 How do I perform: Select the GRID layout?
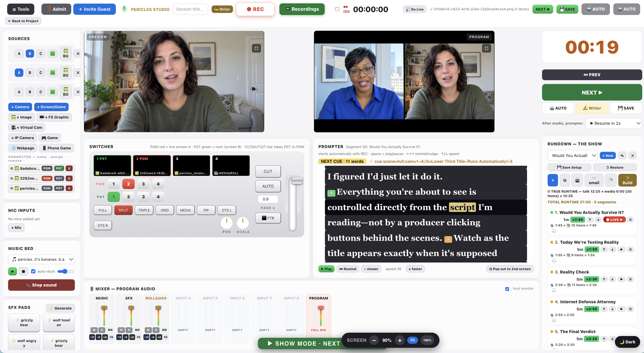pyautogui.click(x=164, y=210)
